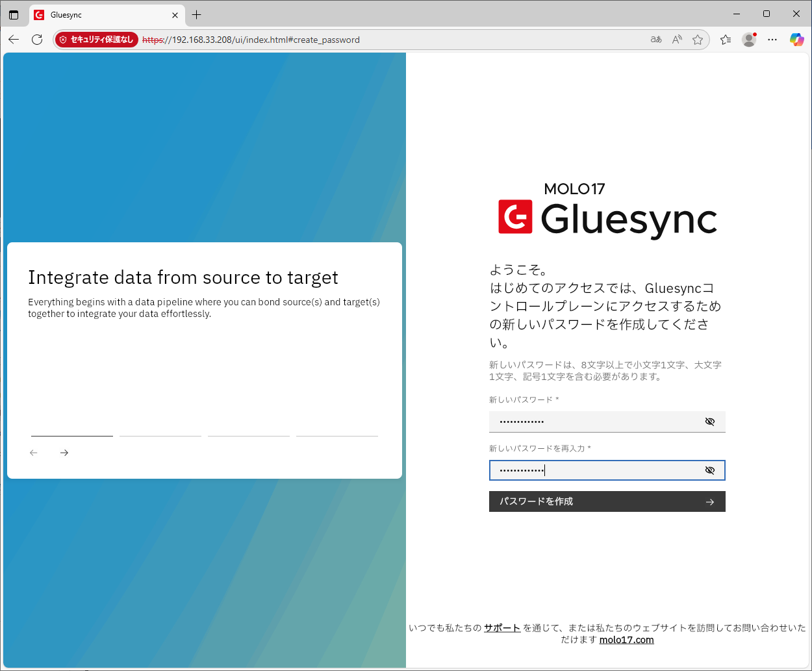Image resolution: width=812 pixels, height=671 pixels.
Task: Open the translate page icon
Action: coord(656,40)
